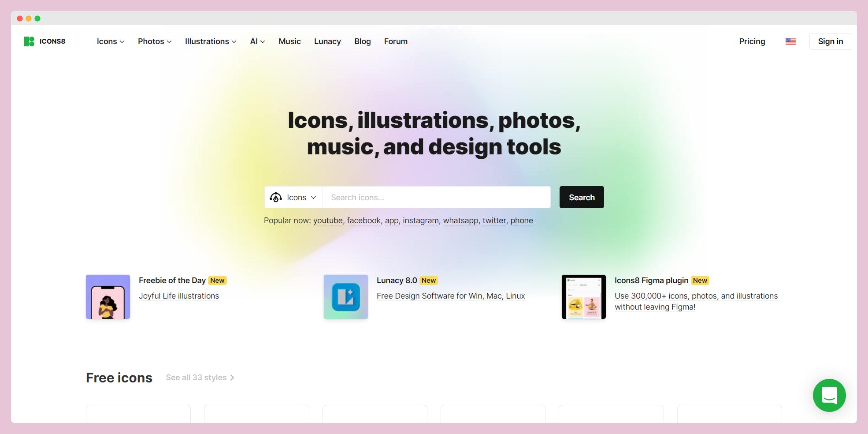This screenshot has width=868, height=434.
Task: Expand the Illustrations navigation menu
Action: 211,41
